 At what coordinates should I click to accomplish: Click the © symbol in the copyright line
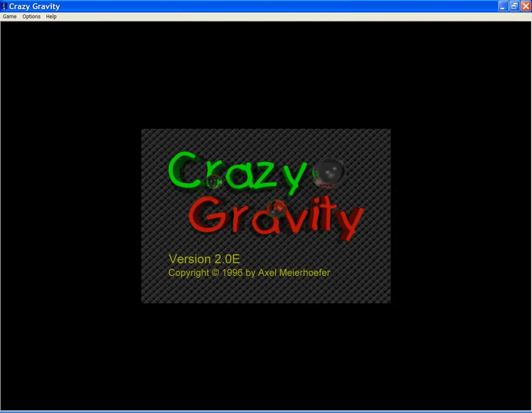pos(215,272)
